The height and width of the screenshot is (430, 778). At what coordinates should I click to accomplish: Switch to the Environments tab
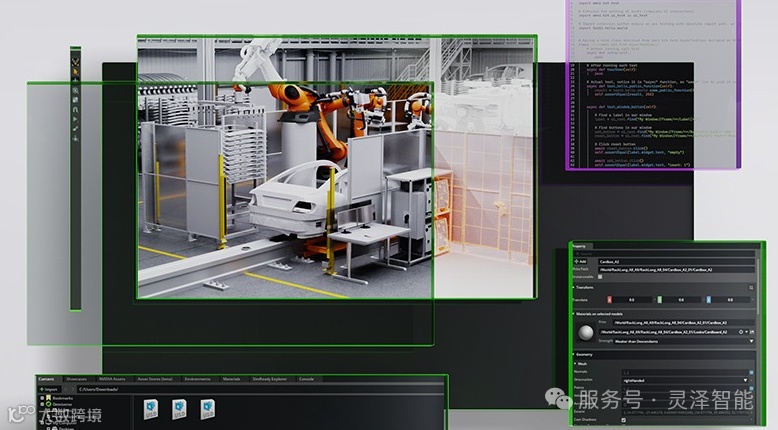(x=197, y=379)
